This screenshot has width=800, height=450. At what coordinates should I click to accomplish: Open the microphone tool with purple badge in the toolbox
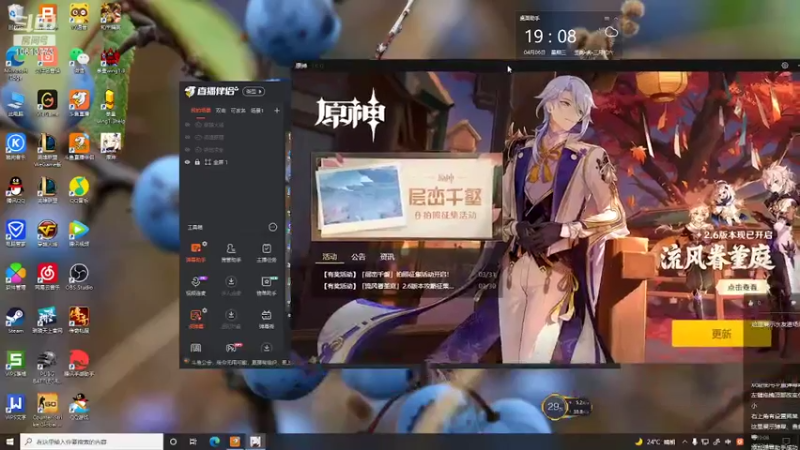pos(196,286)
